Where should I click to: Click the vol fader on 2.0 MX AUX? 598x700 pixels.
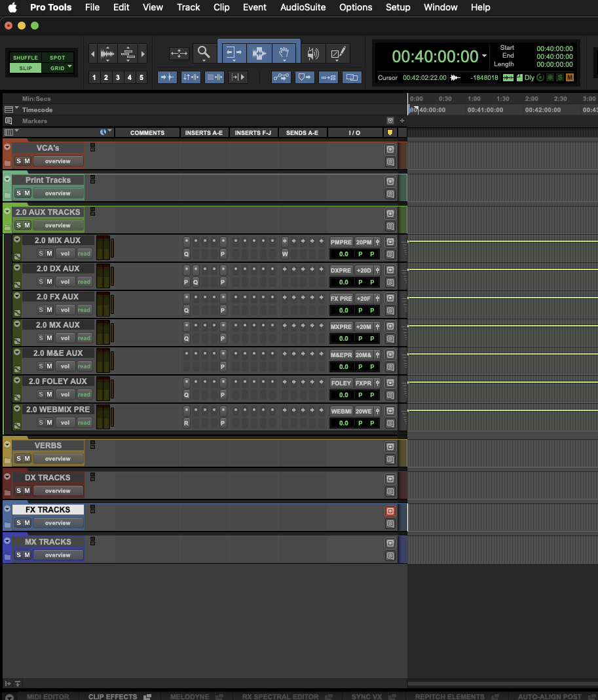point(65,338)
